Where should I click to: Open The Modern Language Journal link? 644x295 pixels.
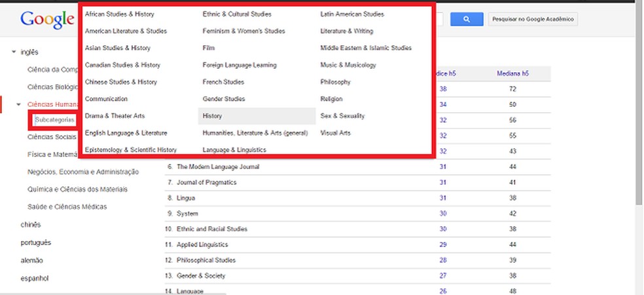click(218, 167)
